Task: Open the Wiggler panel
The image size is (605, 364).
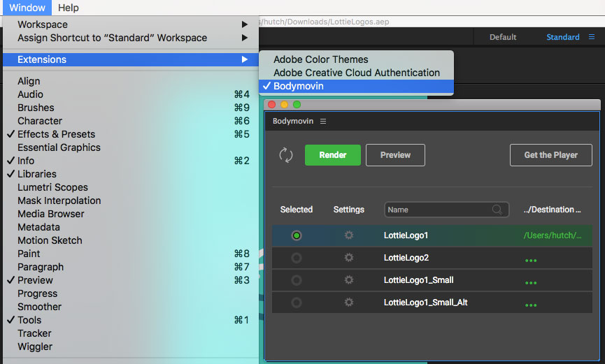Action: click(x=130, y=347)
